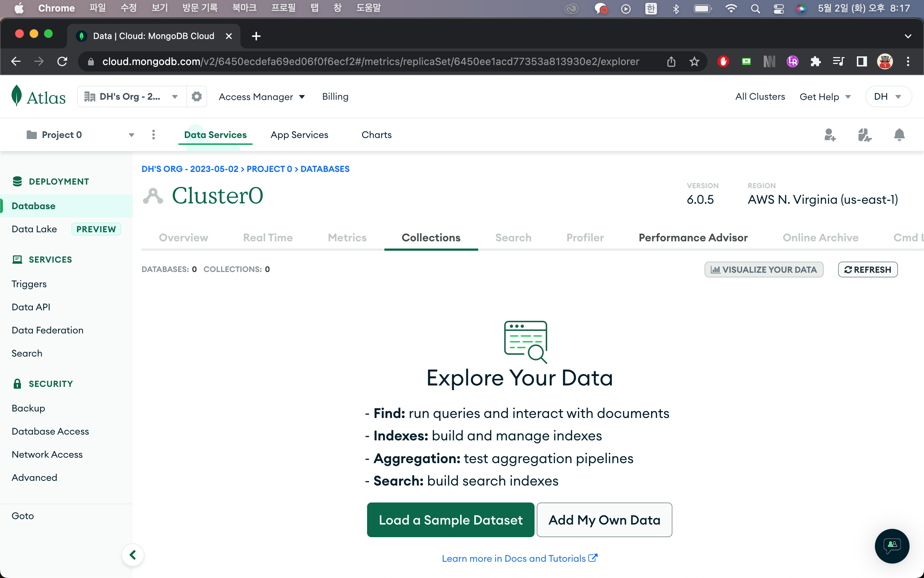Viewport: 924px width, 578px height.
Task: Click PROJECT 0 breadcrumb link
Action: tap(269, 169)
